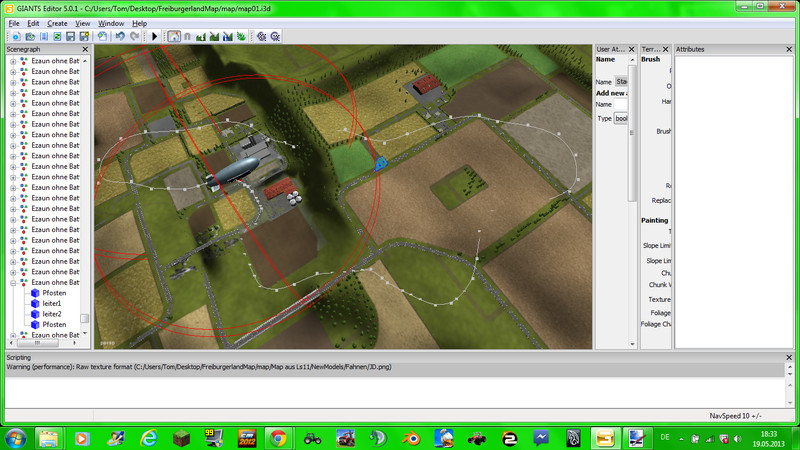Viewport: 800px width, 450px height.
Task: Start the game with the Play button
Action: [155, 37]
